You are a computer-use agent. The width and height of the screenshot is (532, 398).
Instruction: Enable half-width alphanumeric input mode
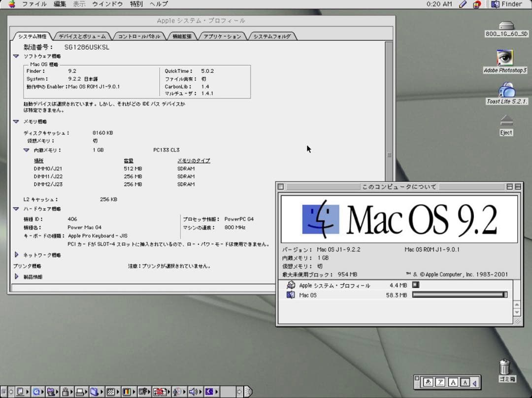[465, 383]
